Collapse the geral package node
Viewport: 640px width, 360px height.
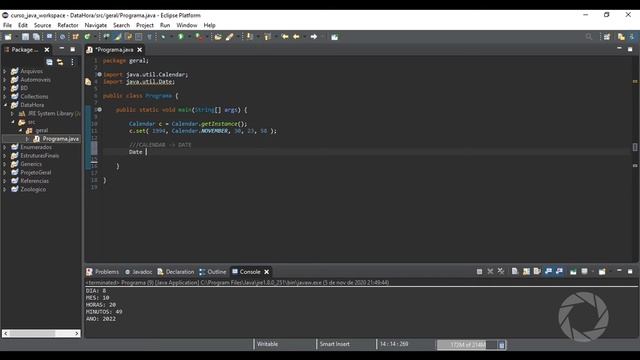tap(20, 130)
